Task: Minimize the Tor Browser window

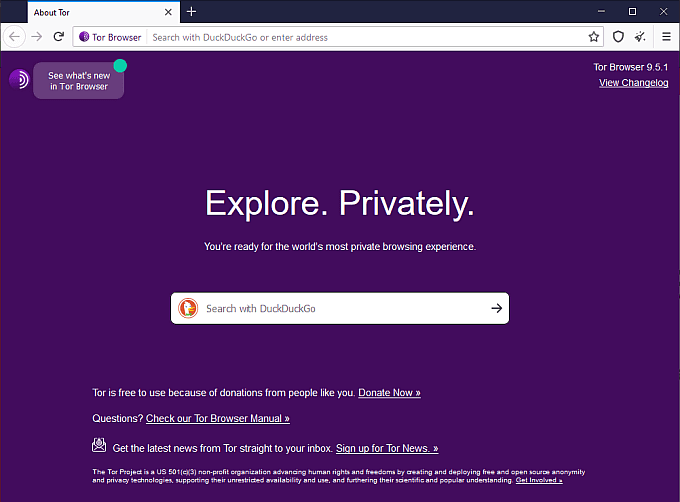Action: (x=601, y=12)
